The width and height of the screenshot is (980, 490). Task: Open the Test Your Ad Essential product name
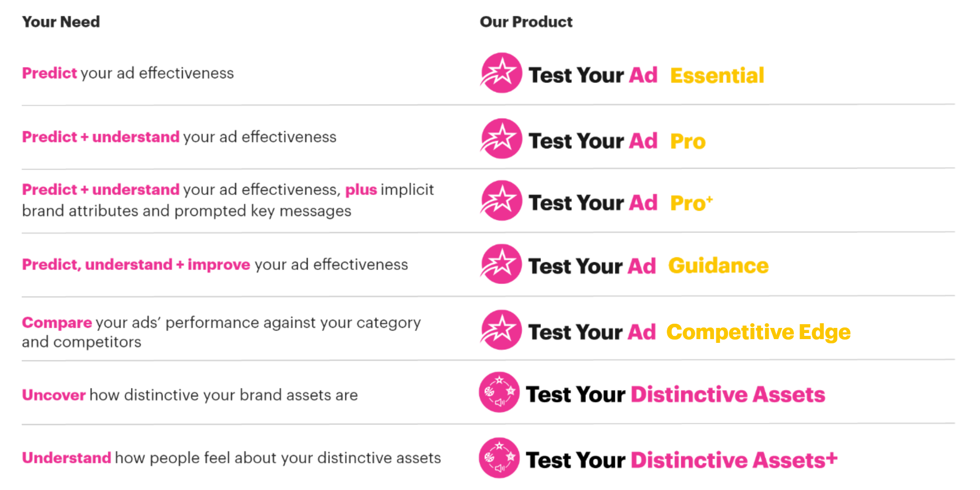(646, 75)
